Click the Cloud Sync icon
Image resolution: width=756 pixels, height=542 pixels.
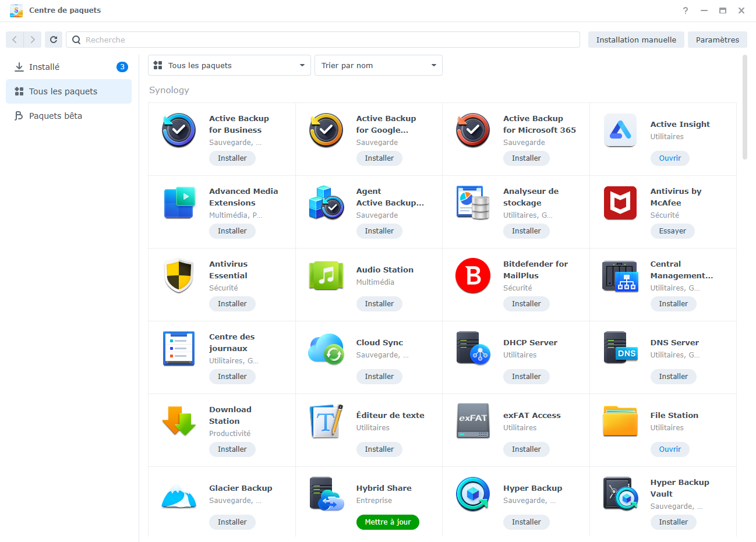coord(326,349)
